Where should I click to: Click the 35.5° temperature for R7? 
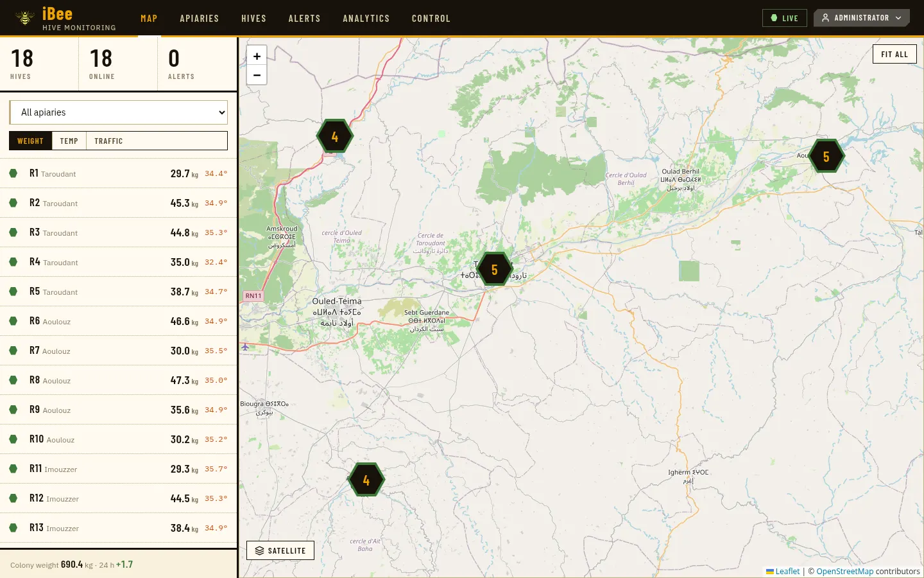tap(216, 351)
